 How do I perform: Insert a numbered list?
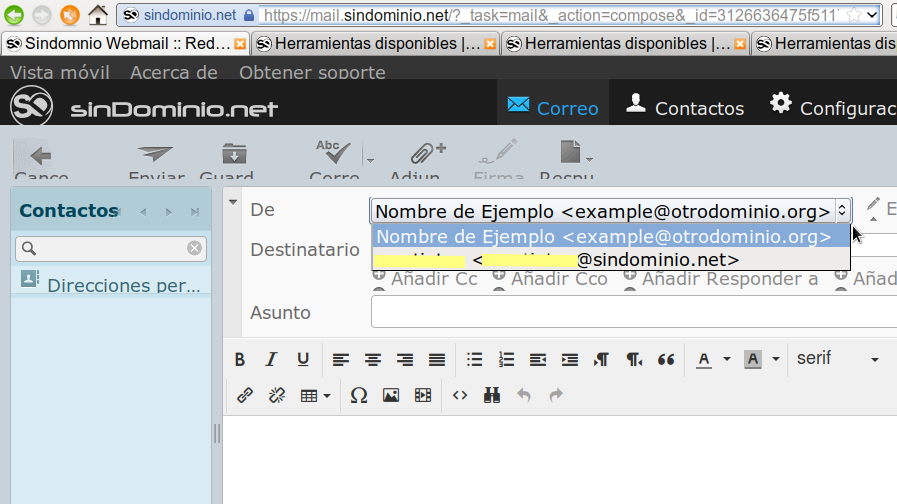point(506,360)
